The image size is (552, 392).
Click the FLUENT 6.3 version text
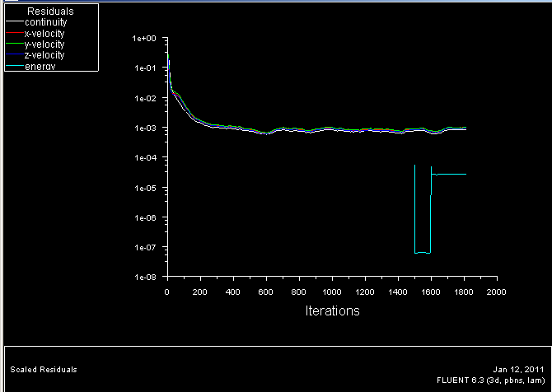[x=491, y=380]
